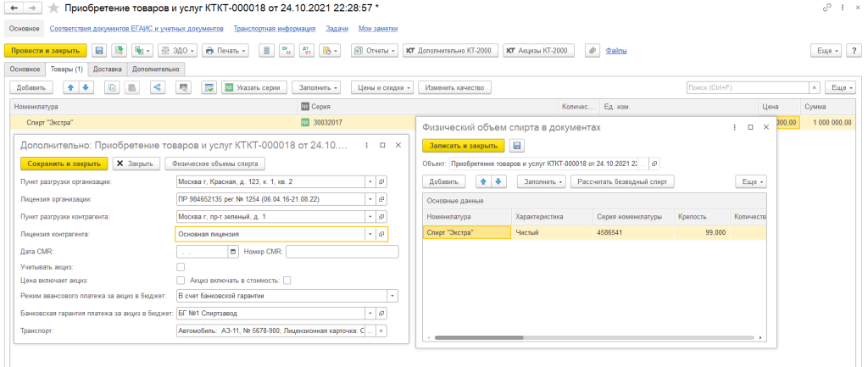The height and width of the screenshot is (367, 868).
Task: Open the Печать dropdown menu
Action: click(x=225, y=51)
